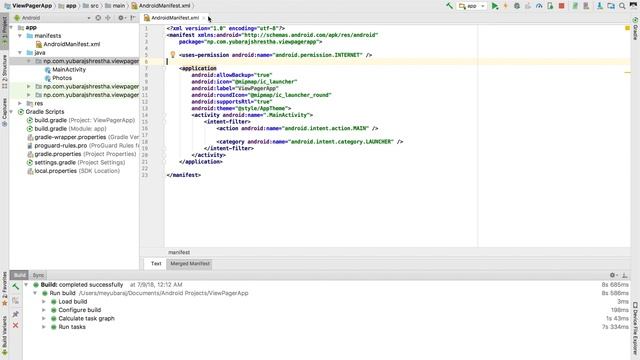Select proguard-rules.pro file
The image size is (640, 360).
[83, 146]
